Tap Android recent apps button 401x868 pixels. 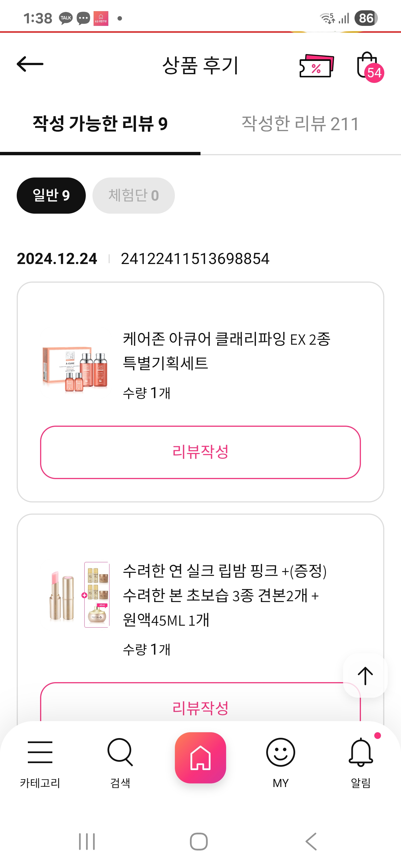(87, 841)
